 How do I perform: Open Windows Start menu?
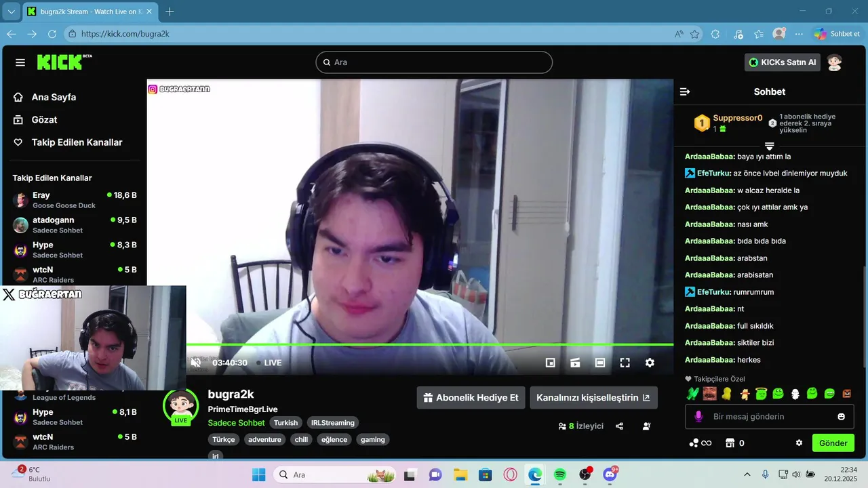click(258, 474)
